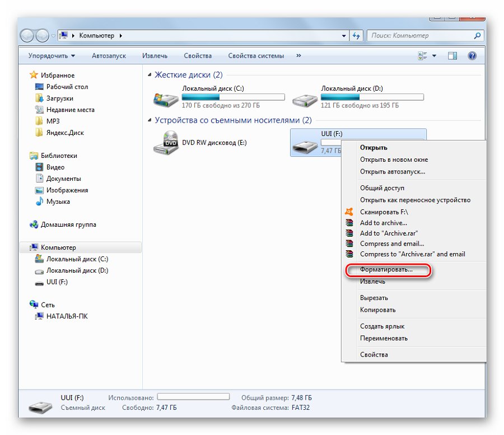Click the change view icon in toolbar

(x=422, y=56)
